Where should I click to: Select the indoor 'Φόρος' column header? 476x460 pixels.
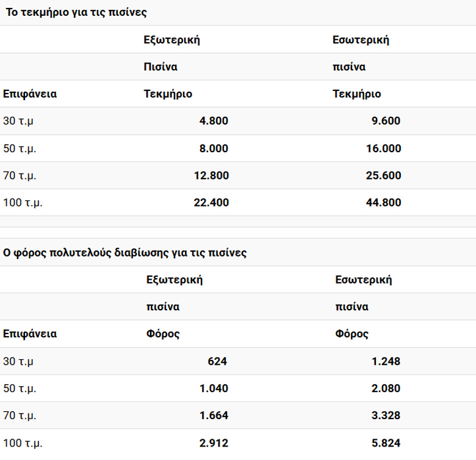[x=352, y=334]
